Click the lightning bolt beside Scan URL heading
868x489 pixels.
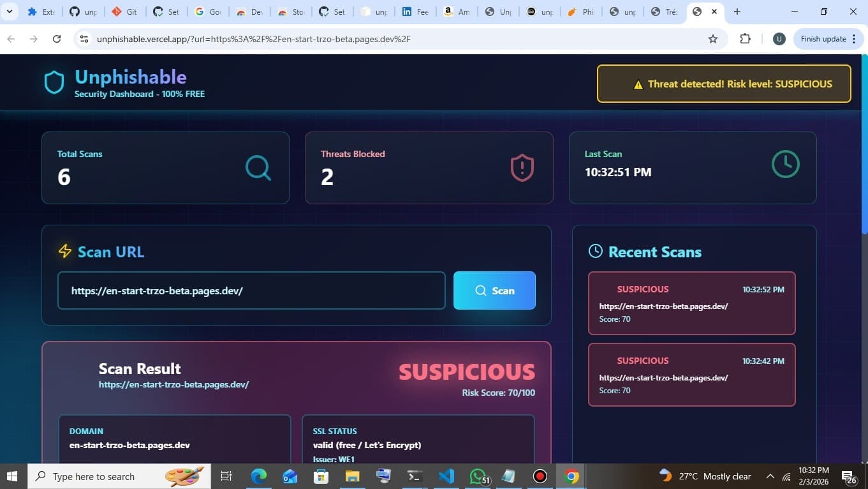click(x=64, y=252)
